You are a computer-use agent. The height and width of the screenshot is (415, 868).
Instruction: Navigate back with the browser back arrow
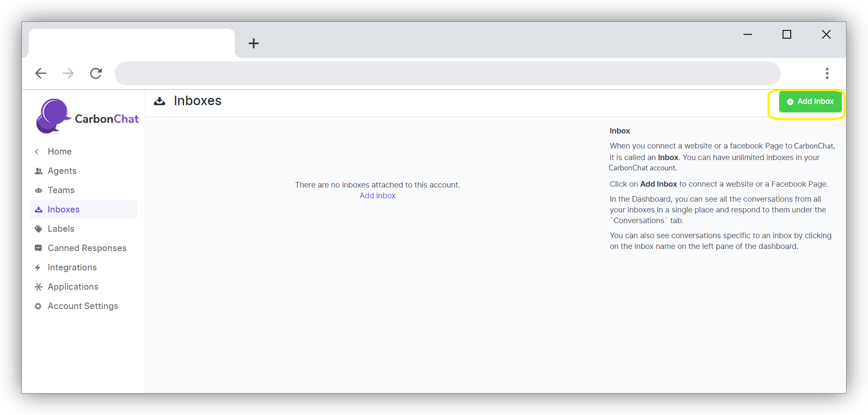pyautogui.click(x=41, y=73)
